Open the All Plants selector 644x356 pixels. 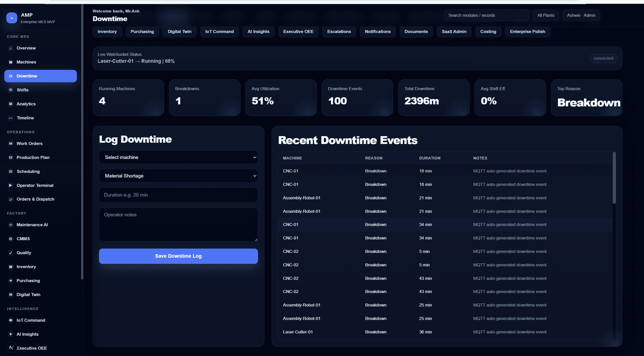pos(546,15)
